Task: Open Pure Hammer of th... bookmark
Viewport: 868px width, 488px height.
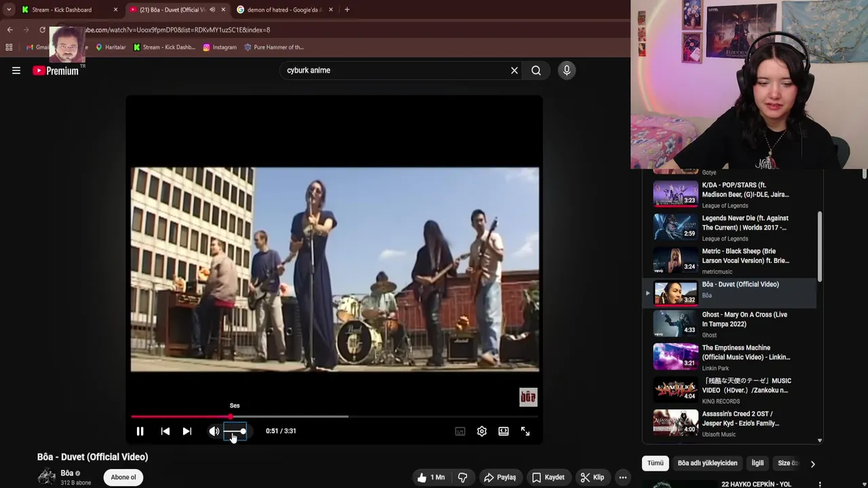Action: coord(274,47)
